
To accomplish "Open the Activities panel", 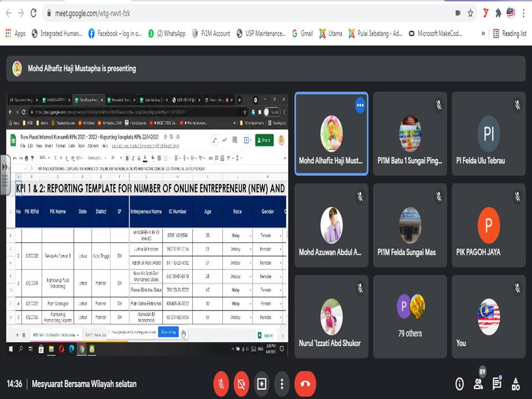I will pos(516,384).
